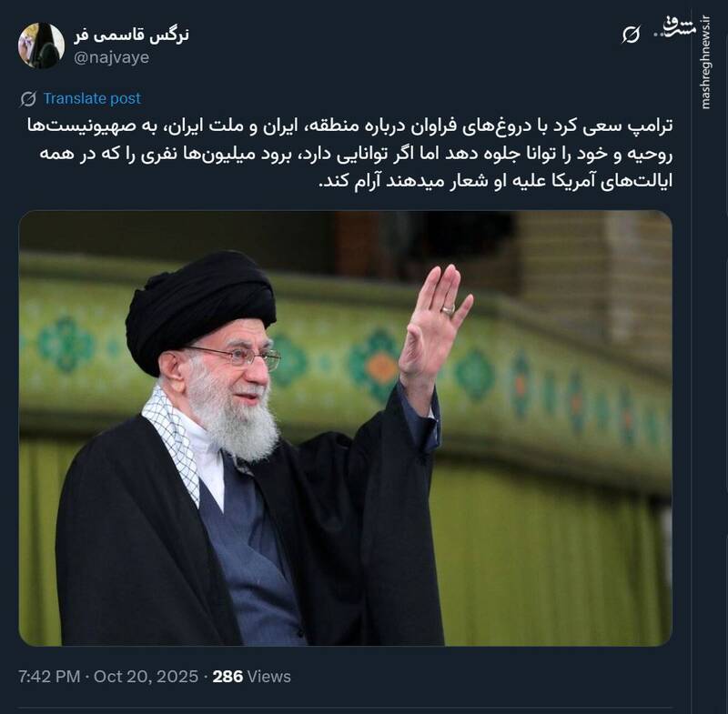Click the post's second text line
This screenshot has height=714, width=728.
pyautogui.click(x=356, y=154)
